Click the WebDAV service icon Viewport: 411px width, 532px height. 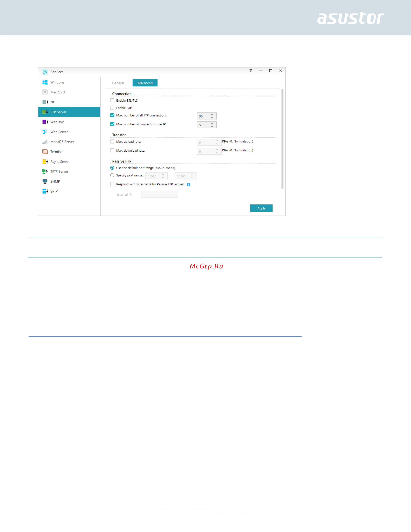coord(45,122)
